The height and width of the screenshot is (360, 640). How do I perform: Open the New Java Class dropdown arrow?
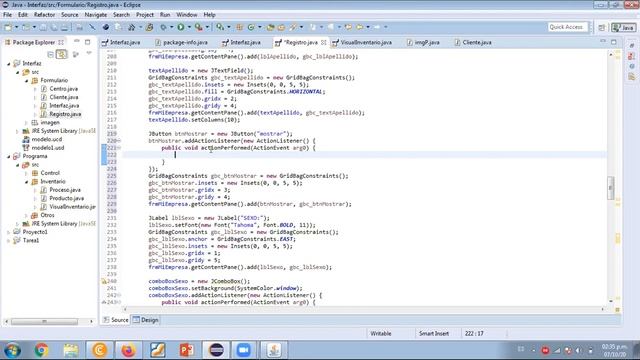pyautogui.click(x=260, y=27)
